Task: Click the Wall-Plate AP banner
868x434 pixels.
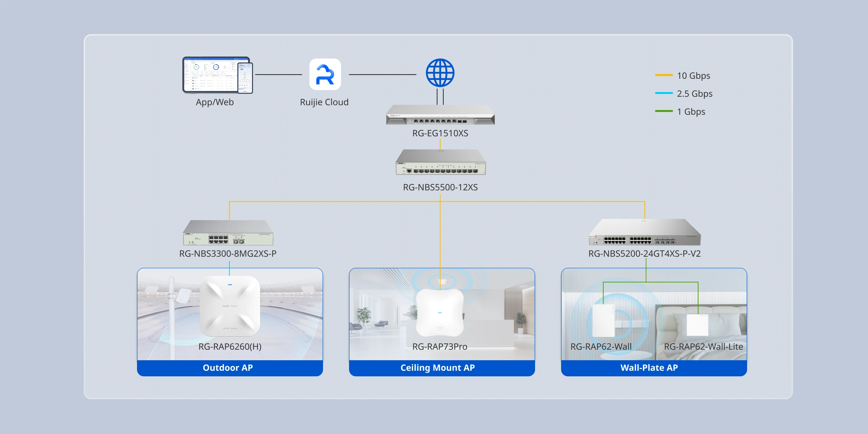Action: (654, 368)
